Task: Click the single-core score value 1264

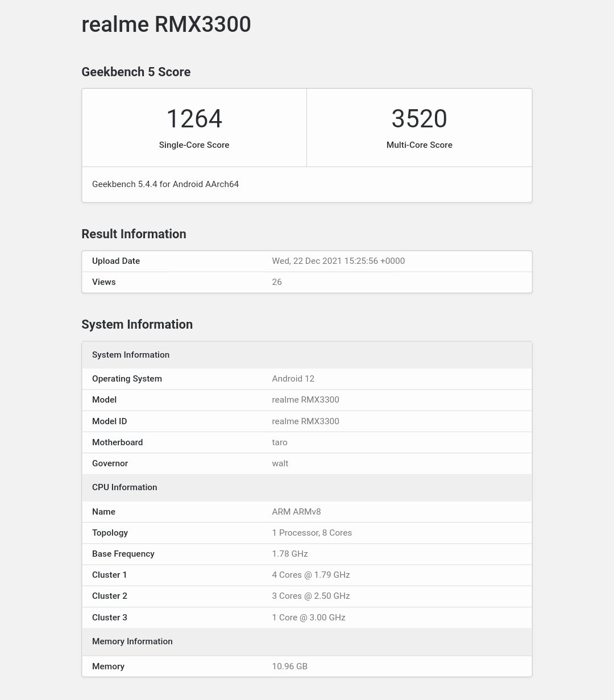Action: 194,119
